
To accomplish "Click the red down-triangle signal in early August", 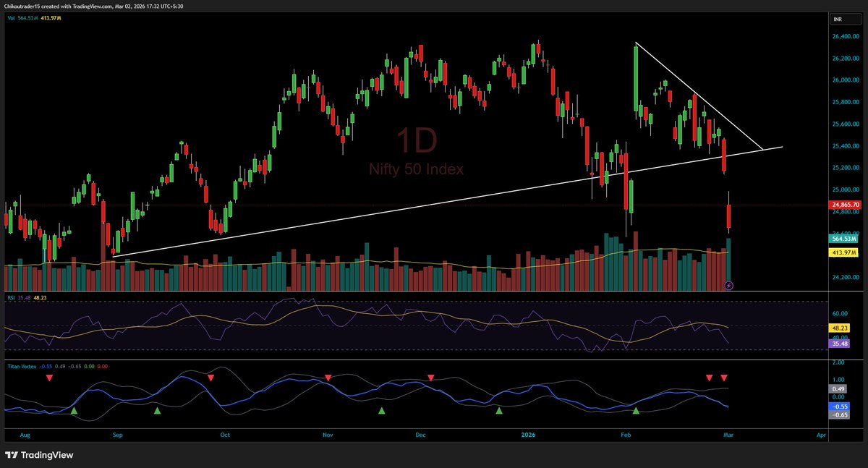I will tap(50, 378).
